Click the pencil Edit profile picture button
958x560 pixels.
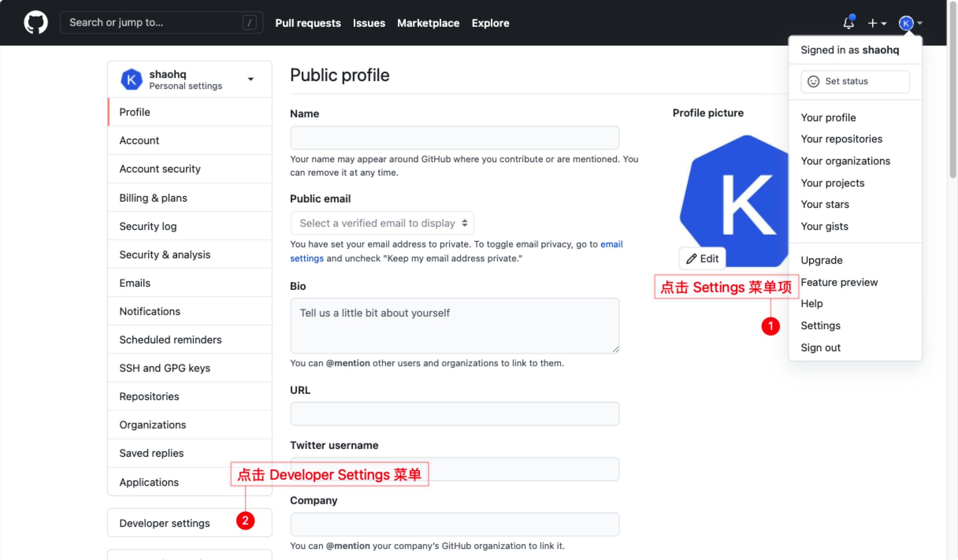pos(702,259)
